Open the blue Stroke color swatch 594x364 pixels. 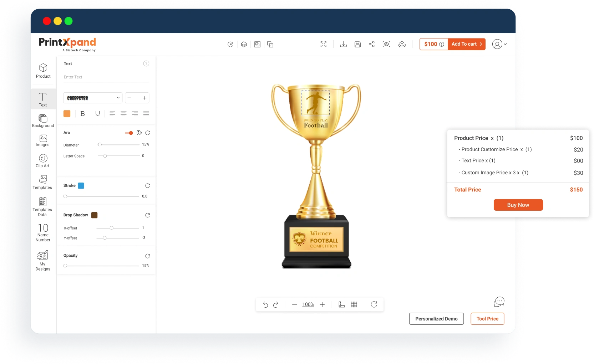(x=81, y=186)
